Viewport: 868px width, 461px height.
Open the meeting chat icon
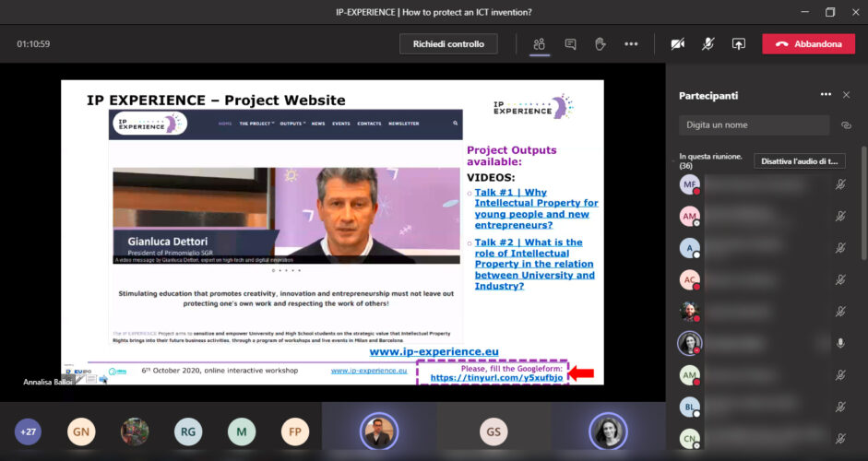coord(570,44)
